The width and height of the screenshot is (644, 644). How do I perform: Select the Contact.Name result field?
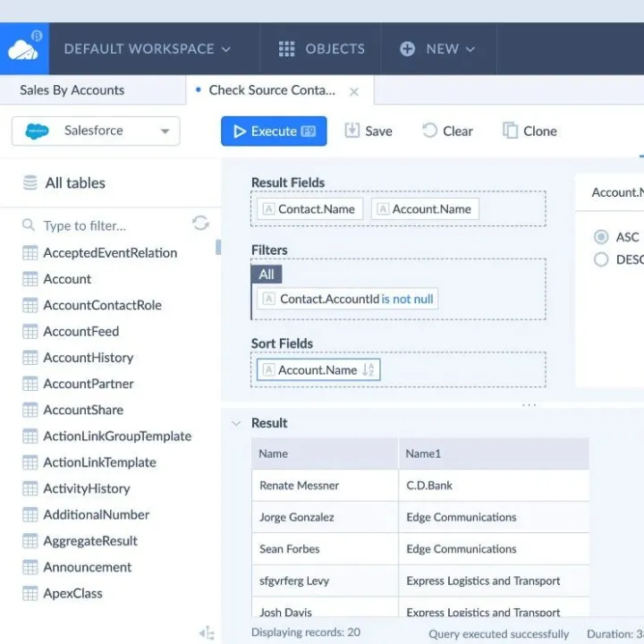pos(310,209)
